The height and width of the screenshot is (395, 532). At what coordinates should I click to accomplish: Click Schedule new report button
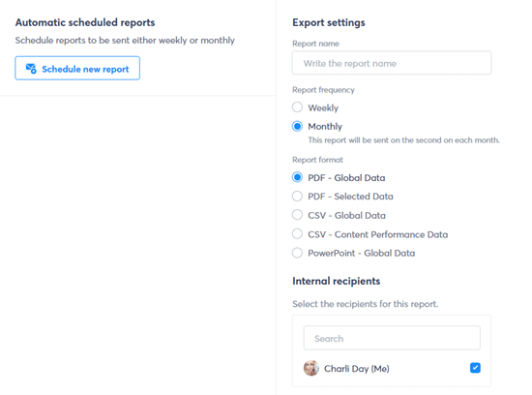click(77, 69)
